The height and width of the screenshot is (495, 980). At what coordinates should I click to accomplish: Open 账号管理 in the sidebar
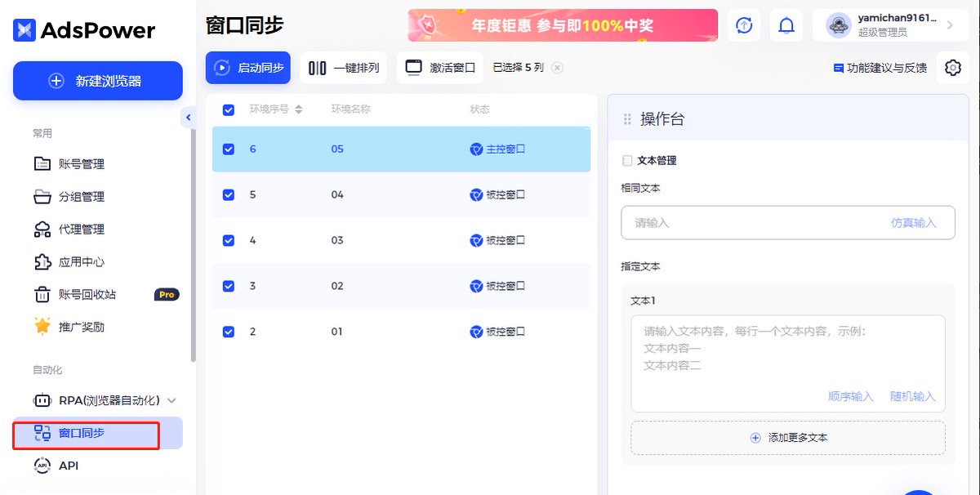tap(82, 164)
